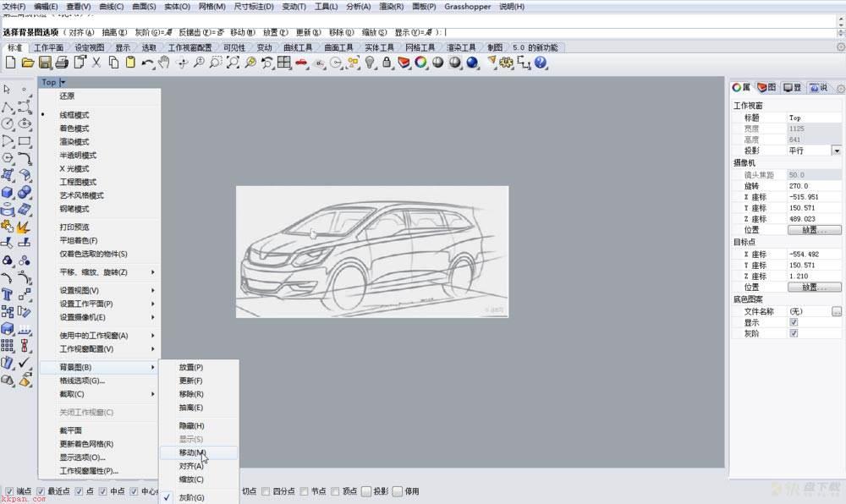This screenshot has height=504, width=846.
Task: Toggle the 端点 osnap checkbox
Action: point(8,491)
